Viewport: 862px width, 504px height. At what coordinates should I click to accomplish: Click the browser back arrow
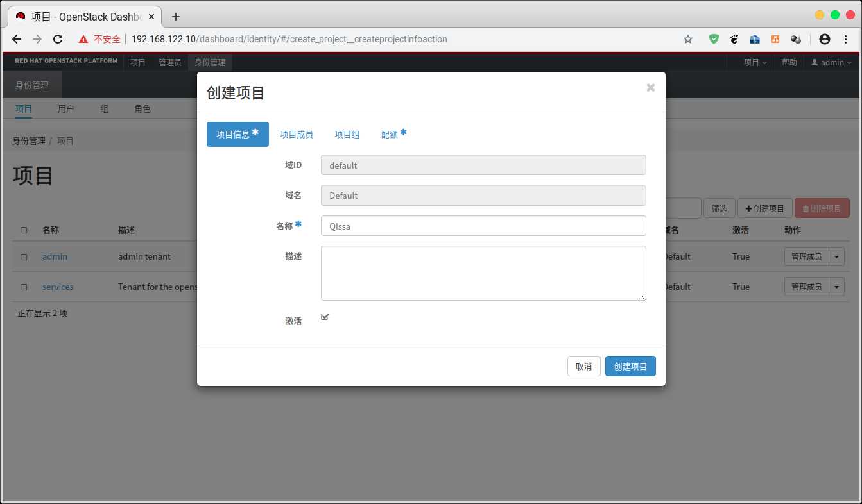pos(17,39)
